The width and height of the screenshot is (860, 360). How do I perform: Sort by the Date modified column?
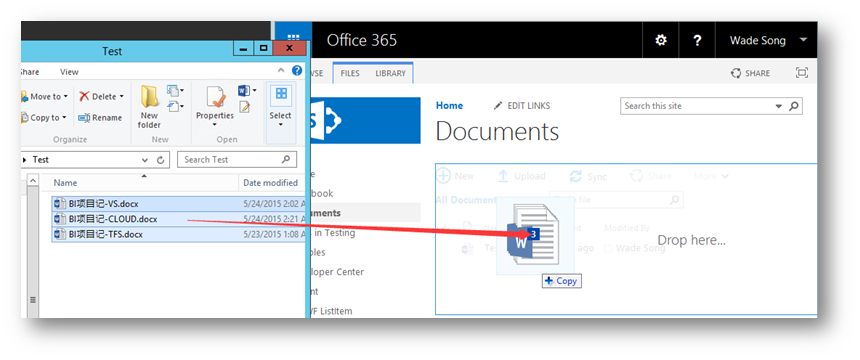click(x=271, y=183)
